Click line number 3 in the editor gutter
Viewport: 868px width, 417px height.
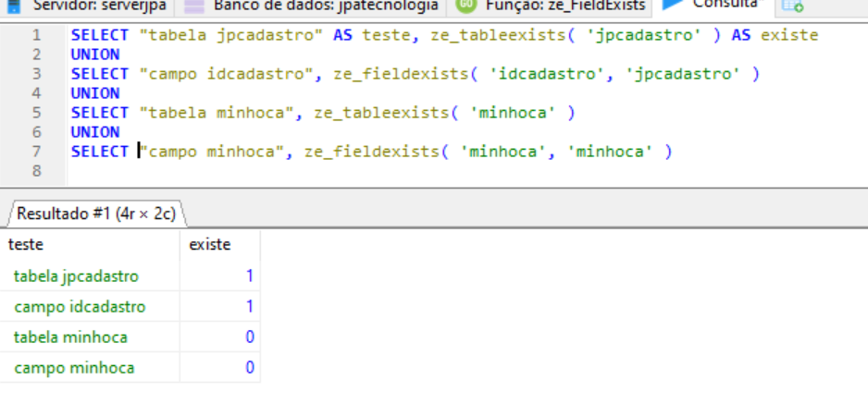[36, 74]
